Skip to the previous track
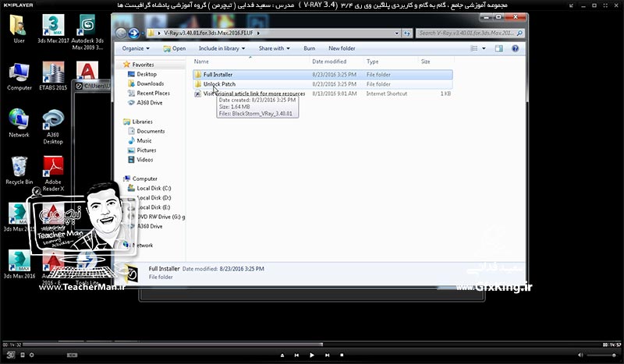The width and height of the screenshot is (624, 364). click(296, 355)
